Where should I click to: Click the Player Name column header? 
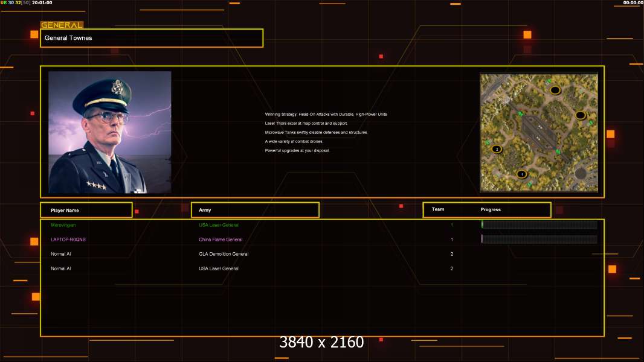tap(86, 210)
